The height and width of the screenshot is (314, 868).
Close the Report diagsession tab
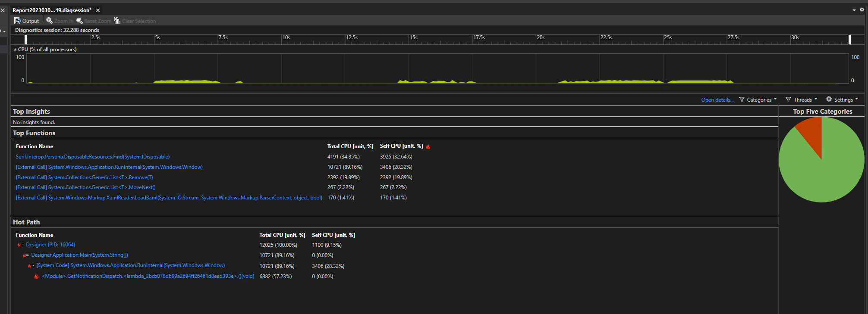pos(98,10)
